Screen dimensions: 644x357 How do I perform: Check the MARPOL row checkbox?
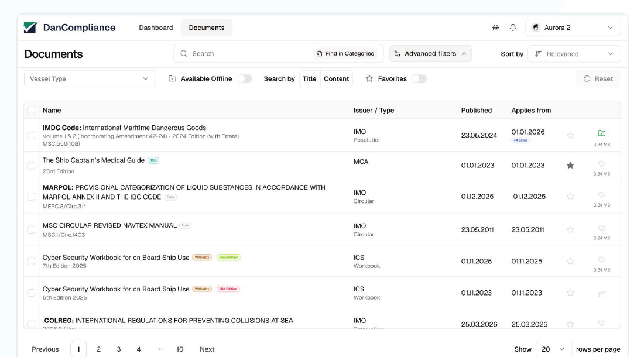(x=31, y=197)
